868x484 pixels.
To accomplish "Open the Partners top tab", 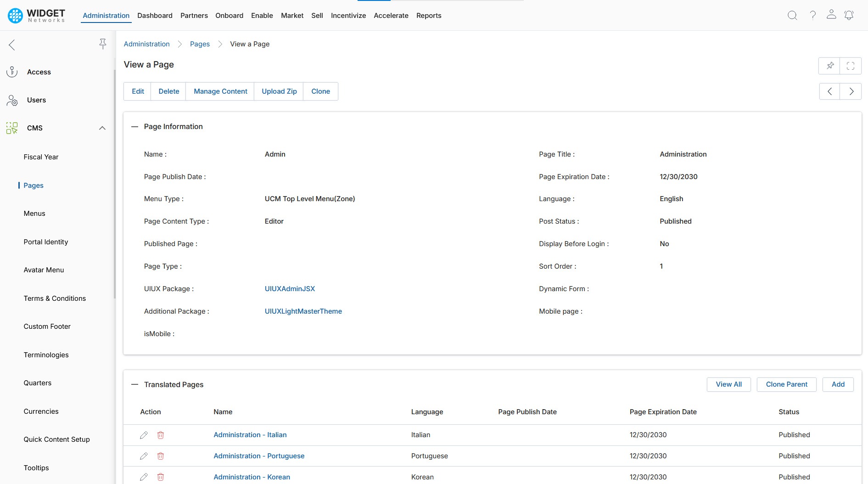I will pyautogui.click(x=194, y=16).
